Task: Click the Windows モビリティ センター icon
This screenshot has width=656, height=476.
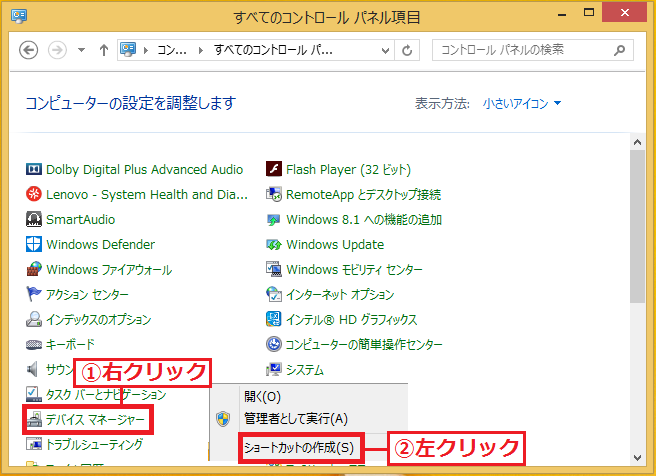Action: pos(274,269)
